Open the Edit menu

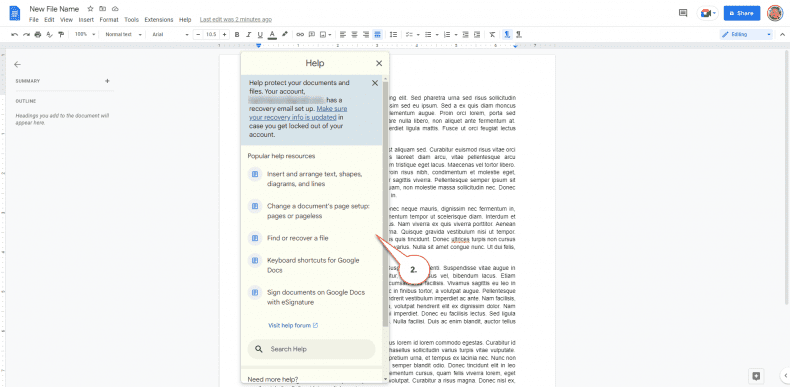click(49, 20)
